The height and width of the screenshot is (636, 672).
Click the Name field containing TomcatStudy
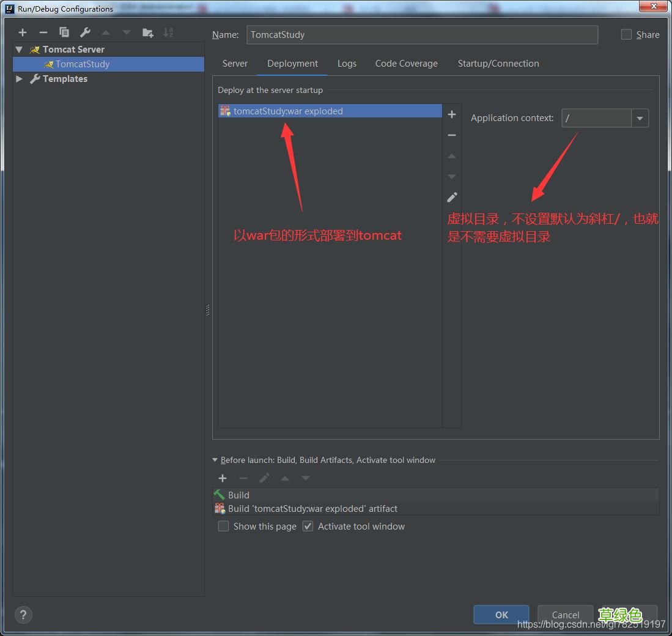click(x=422, y=35)
